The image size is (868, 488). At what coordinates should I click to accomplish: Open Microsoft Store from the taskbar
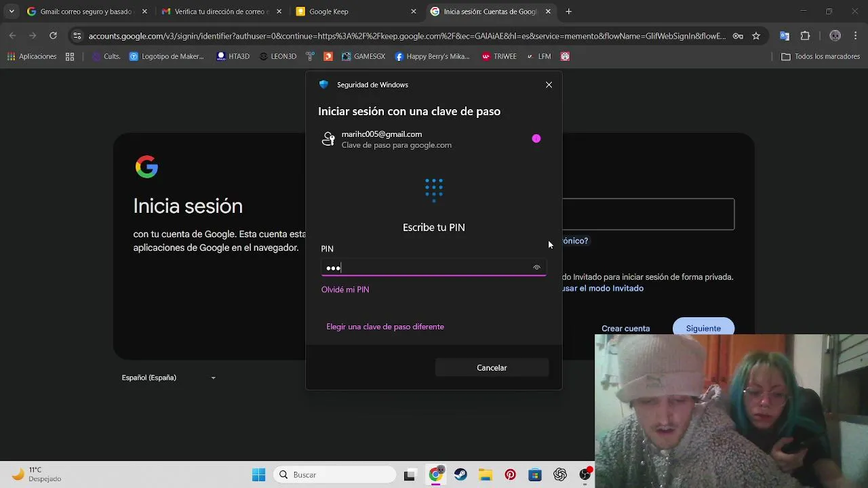tap(535, 475)
